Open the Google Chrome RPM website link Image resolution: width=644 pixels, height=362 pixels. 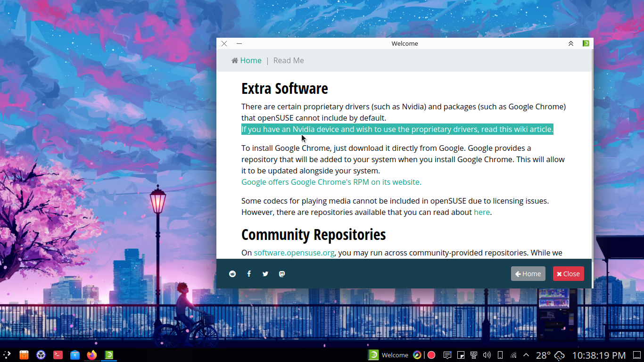point(331,182)
